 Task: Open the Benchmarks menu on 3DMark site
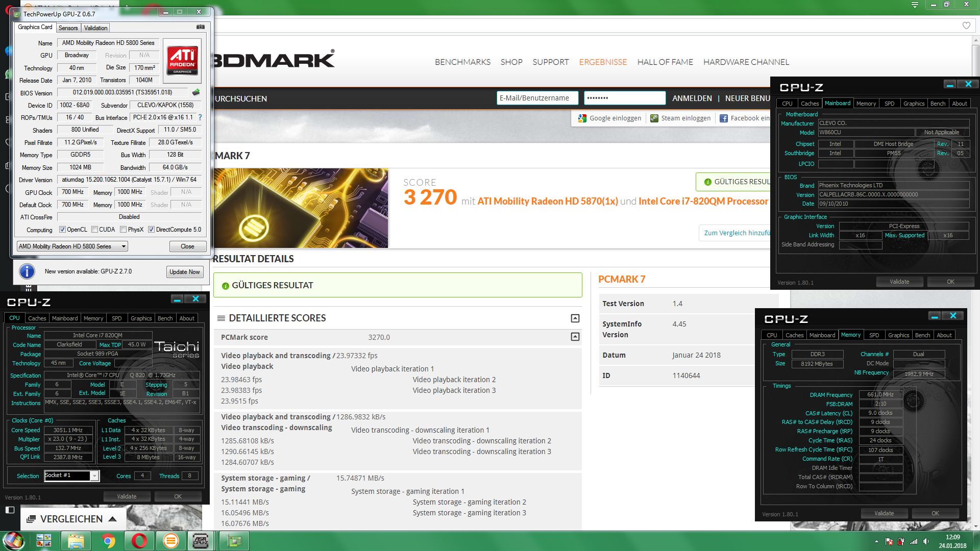pyautogui.click(x=462, y=62)
